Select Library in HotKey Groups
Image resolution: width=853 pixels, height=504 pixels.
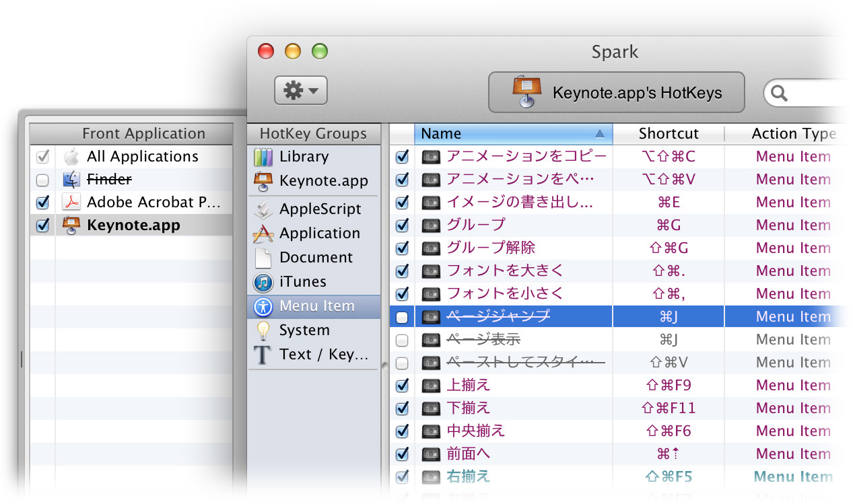click(x=314, y=157)
